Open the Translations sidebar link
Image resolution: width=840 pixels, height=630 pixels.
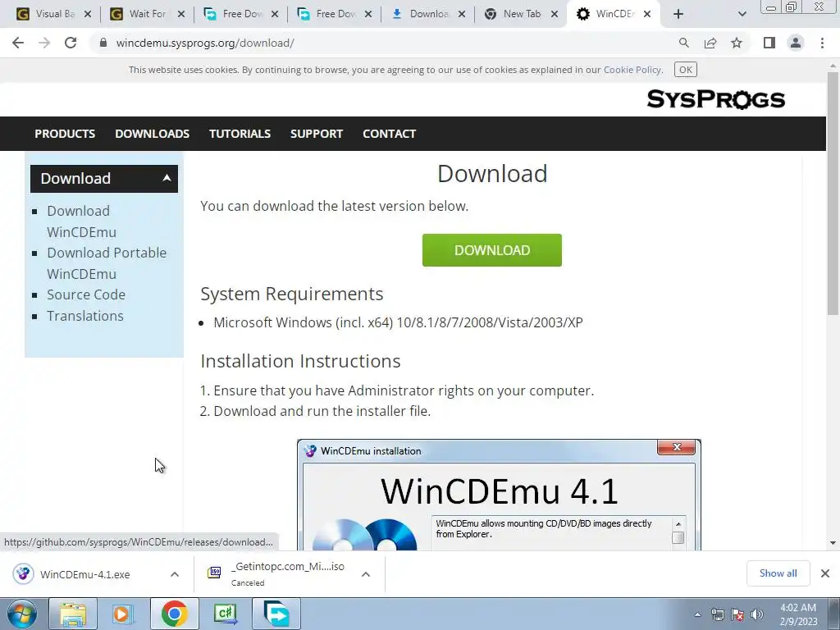[85, 316]
